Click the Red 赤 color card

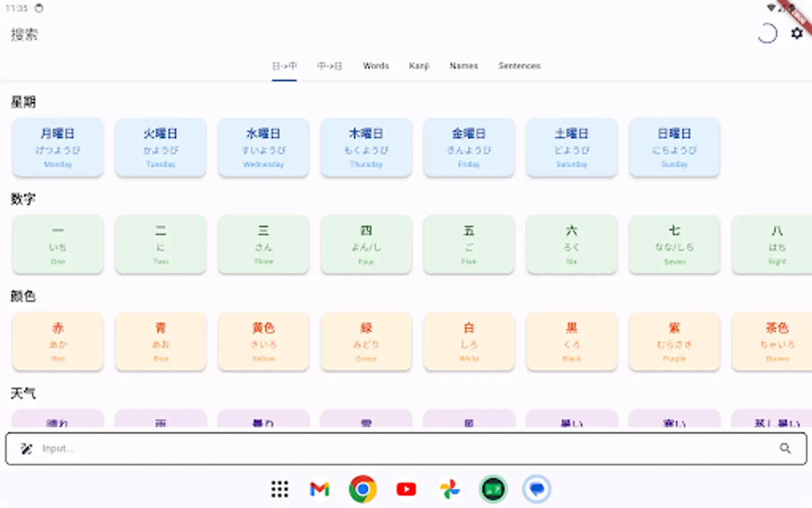58,341
